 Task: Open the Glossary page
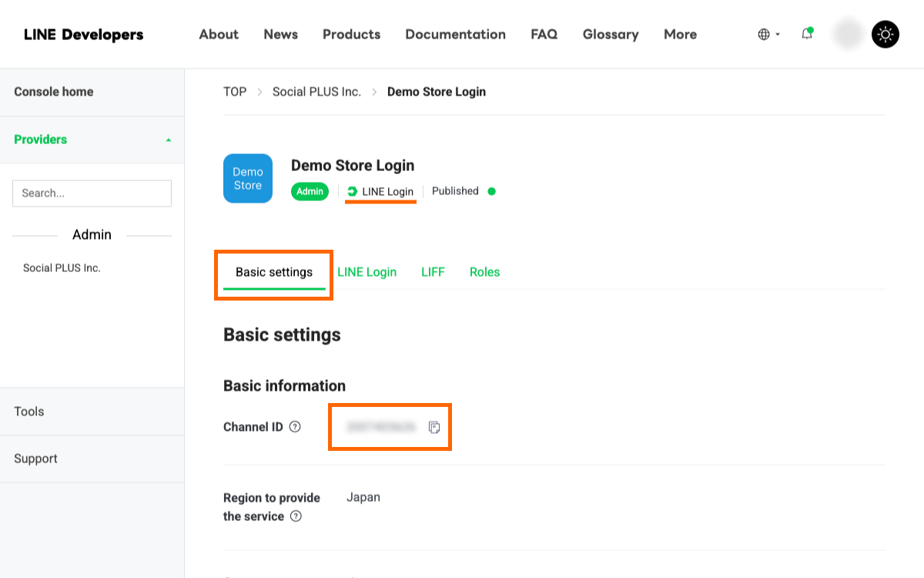tap(611, 35)
